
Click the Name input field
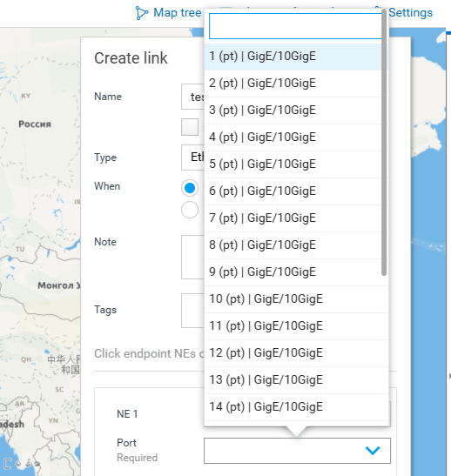click(x=193, y=97)
